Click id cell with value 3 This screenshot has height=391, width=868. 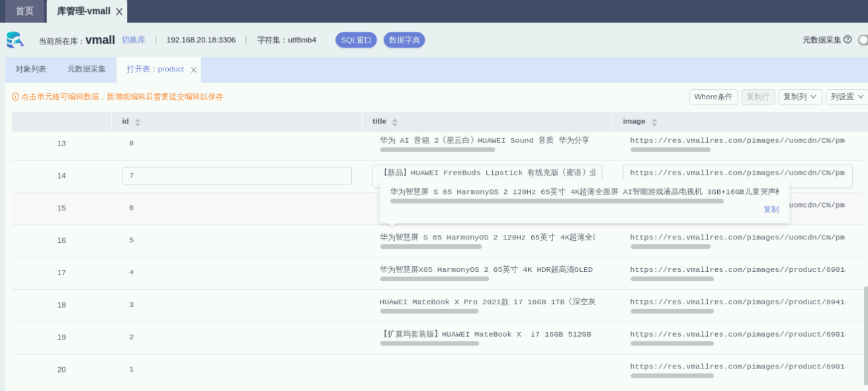point(131,304)
